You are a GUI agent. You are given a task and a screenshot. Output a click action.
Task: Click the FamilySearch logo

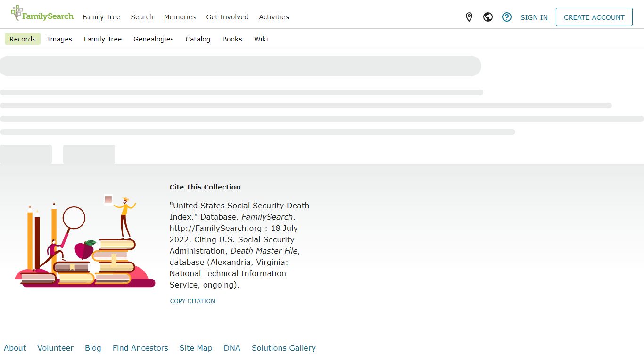pyautogui.click(x=42, y=14)
